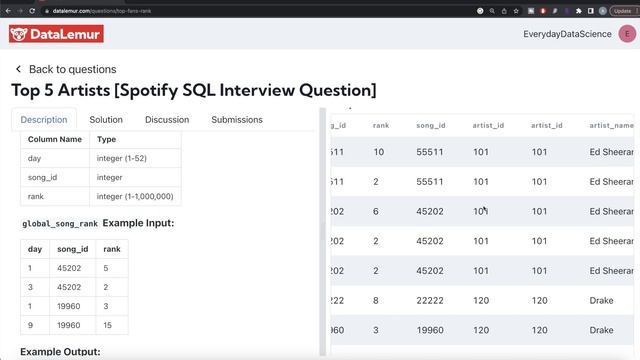
Task: Switch to the Solution tab
Action: click(106, 120)
